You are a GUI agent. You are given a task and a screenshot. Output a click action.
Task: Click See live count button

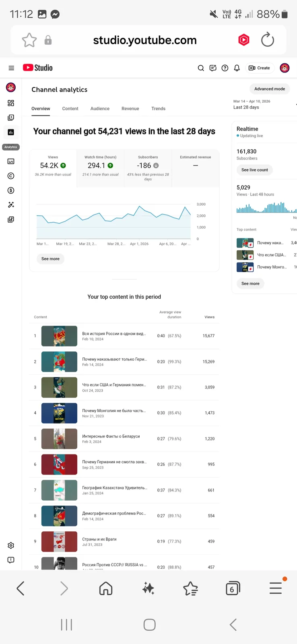pos(255,170)
